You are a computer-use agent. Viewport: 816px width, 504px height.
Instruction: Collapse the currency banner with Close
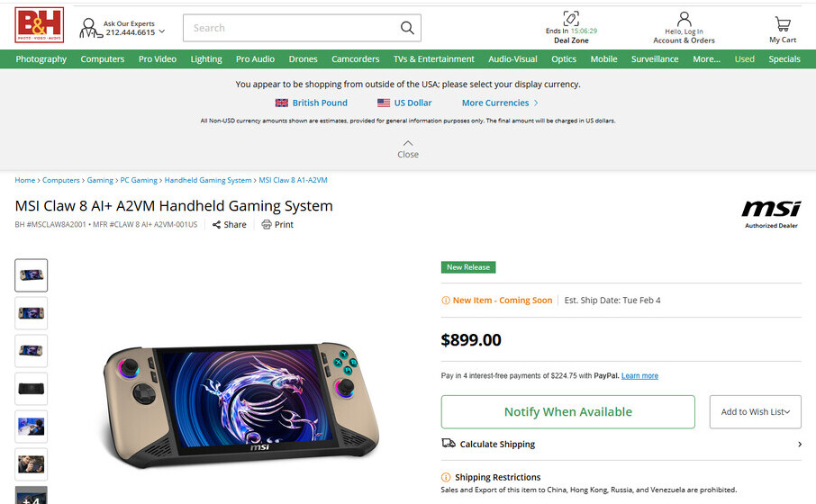pyautogui.click(x=408, y=149)
